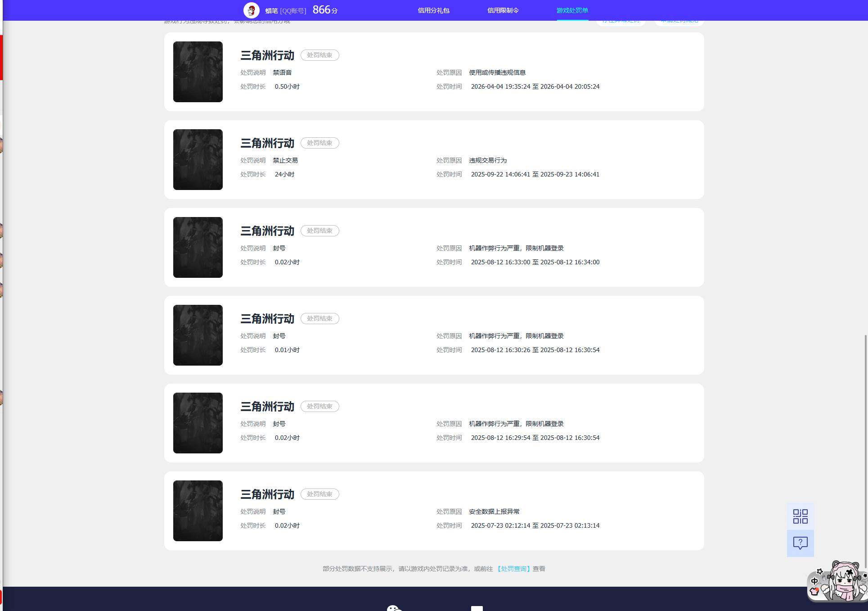868x611 pixels.
Task: Click the 三角洲行动 title on the 0.01小时 card
Action: pyautogui.click(x=267, y=319)
